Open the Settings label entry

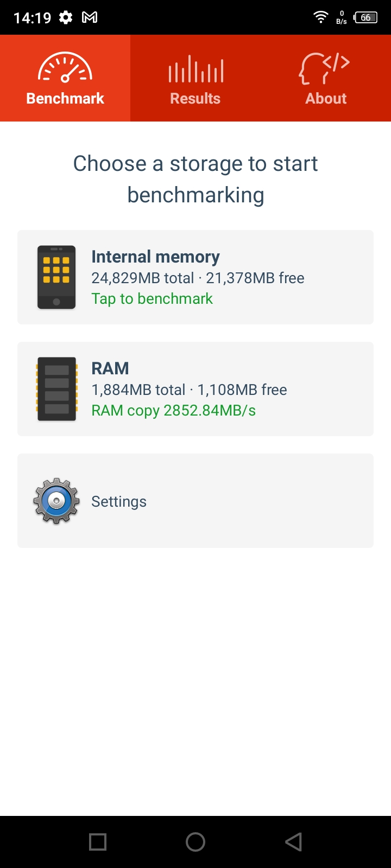pyautogui.click(x=119, y=502)
